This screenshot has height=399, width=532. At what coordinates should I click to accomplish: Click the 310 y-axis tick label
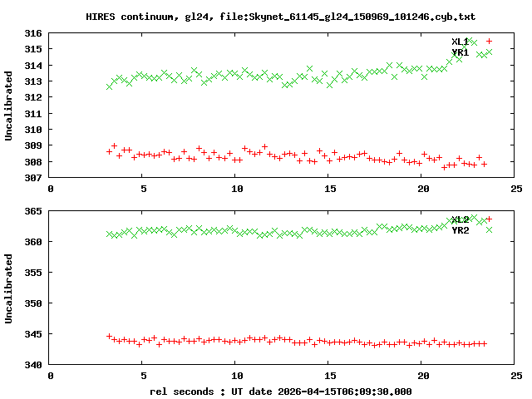33,130
